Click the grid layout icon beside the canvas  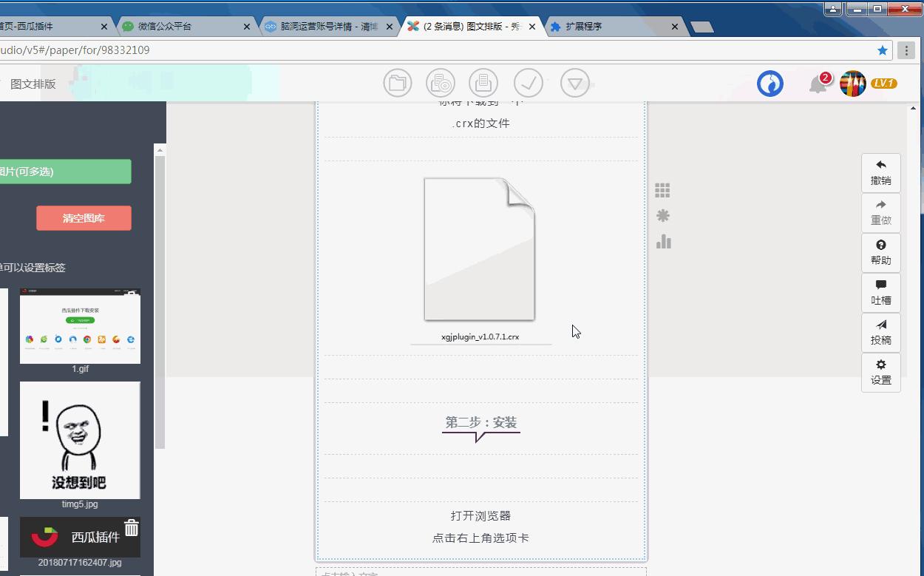(662, 189)
